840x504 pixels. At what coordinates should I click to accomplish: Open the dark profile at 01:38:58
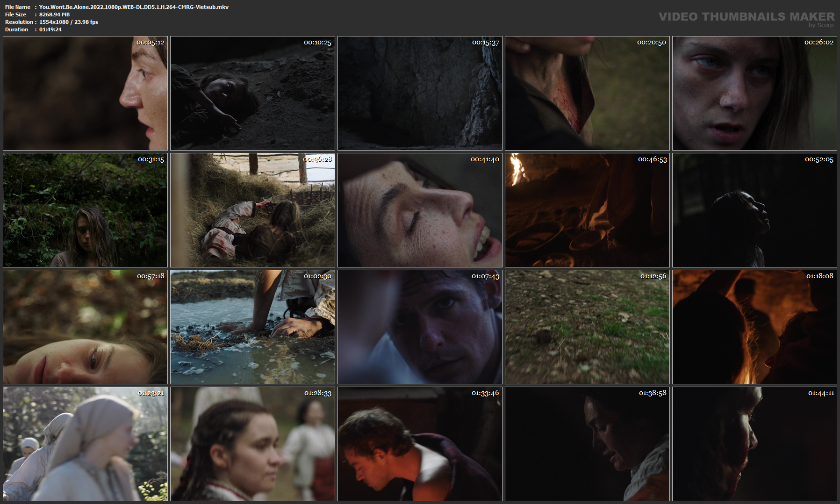point(587,444)
